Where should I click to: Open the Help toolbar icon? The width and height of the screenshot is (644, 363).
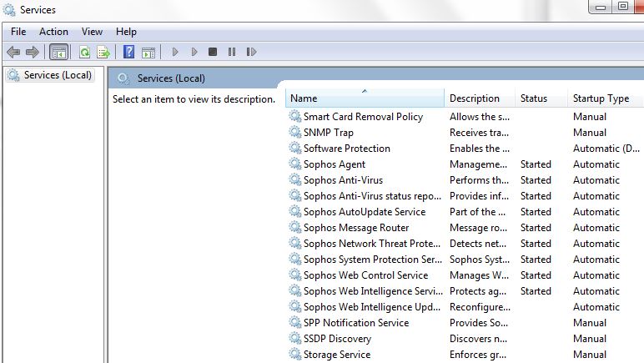(x=128, y=52)
